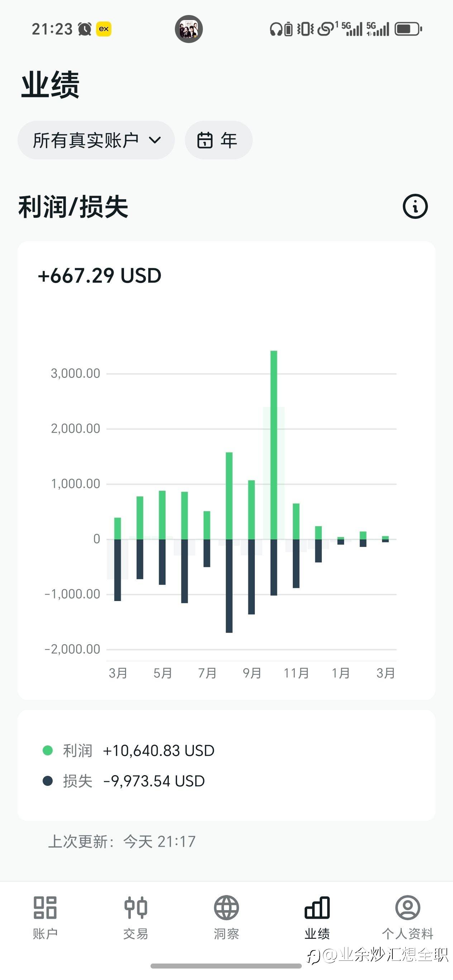
Task: Tap the round album art pill
Action: (x=189, y=29)
